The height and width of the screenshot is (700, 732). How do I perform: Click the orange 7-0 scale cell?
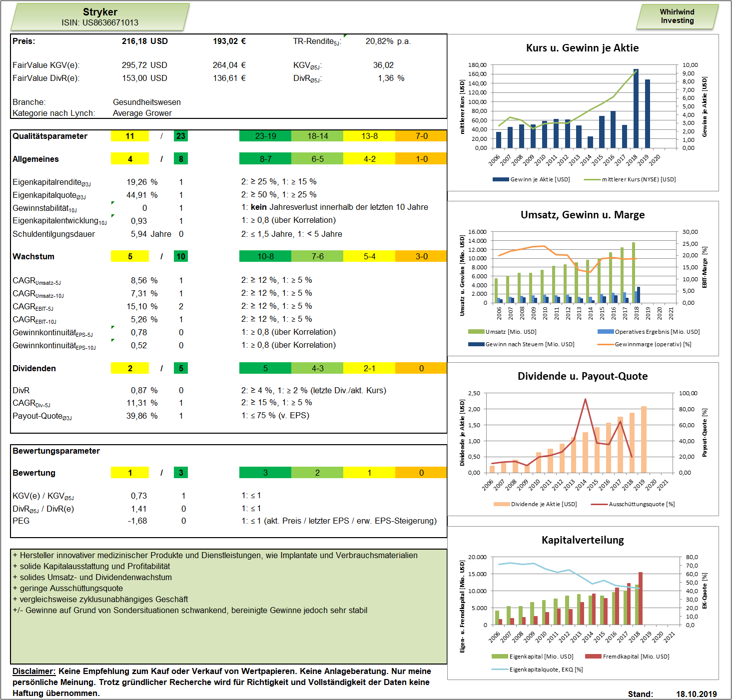tap(421, 136)
